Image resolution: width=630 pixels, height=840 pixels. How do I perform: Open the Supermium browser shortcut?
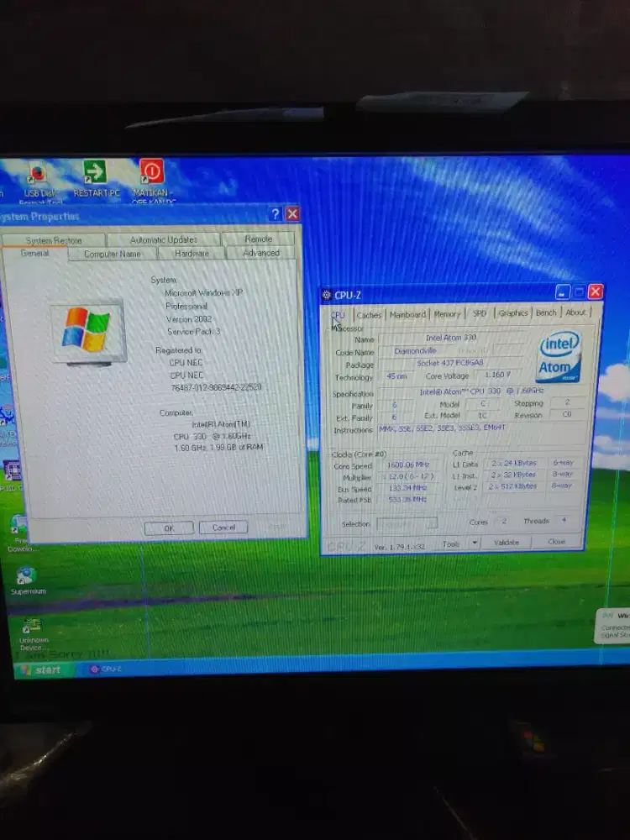pos(28,580)
